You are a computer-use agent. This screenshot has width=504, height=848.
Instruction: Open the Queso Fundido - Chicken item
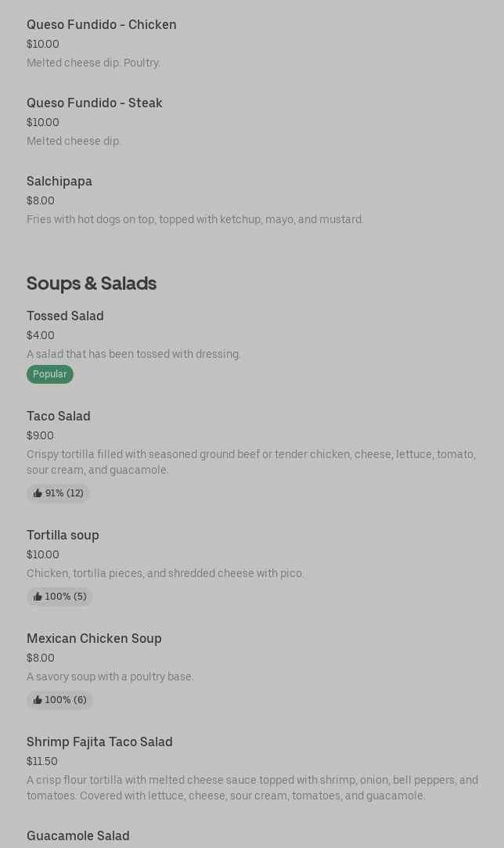click(x=102, y=25)
